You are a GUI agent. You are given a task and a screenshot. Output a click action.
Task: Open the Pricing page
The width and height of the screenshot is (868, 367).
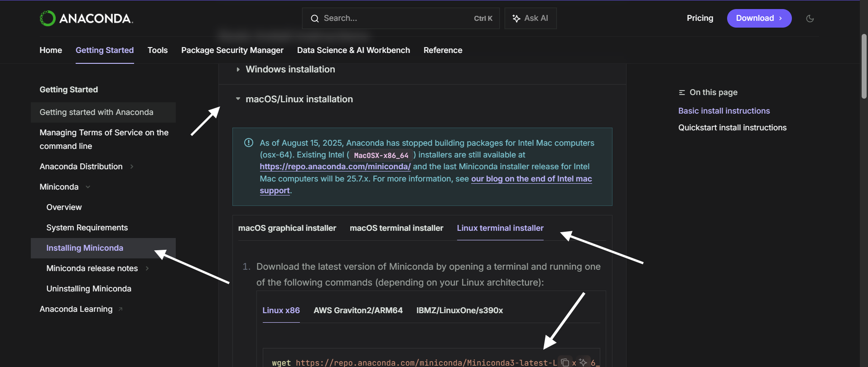(699, 18)
